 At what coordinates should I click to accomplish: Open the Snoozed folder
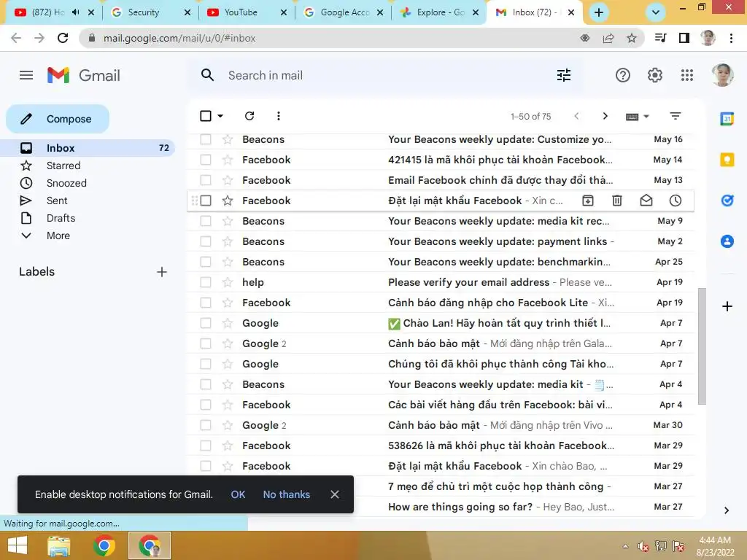(x=66, y=183)
